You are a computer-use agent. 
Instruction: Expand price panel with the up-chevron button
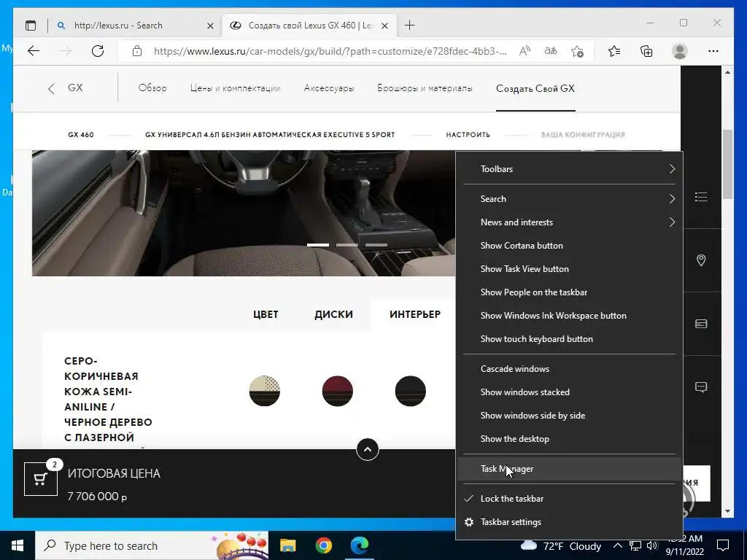click(368, 449)
